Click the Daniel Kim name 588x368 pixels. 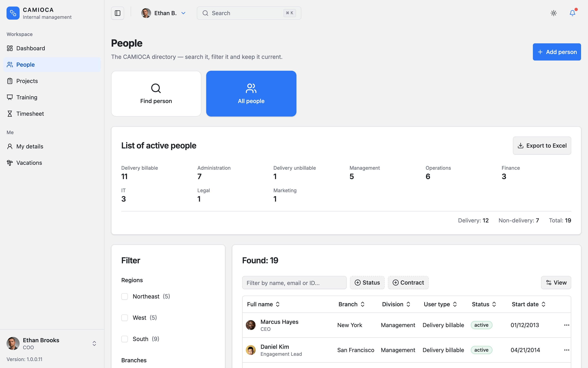275,347
